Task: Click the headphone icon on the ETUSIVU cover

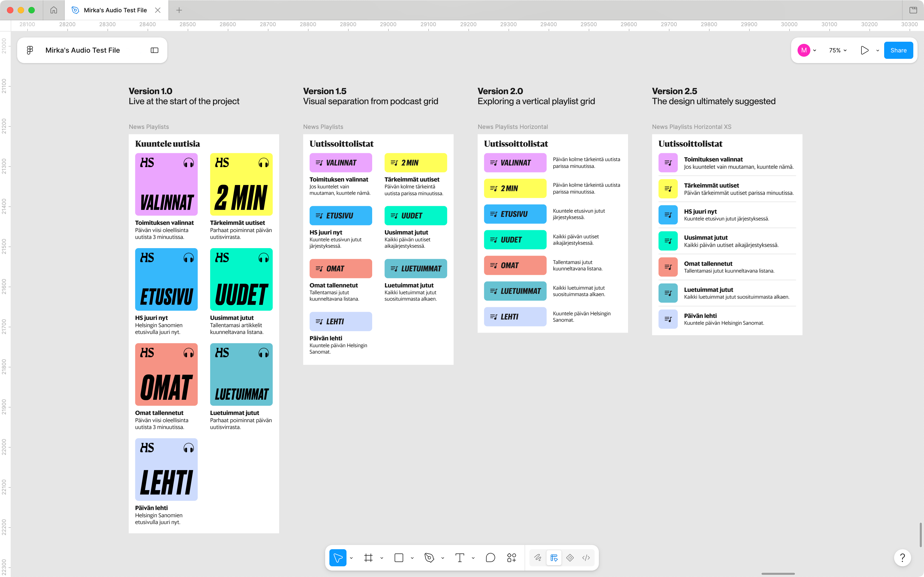Action: click(188, 258)
